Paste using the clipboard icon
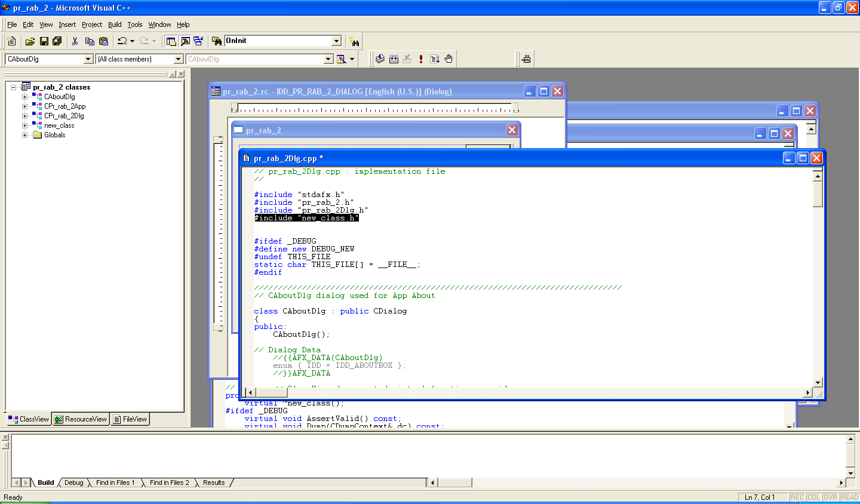The height and width of the screenshot is (504, 860). (103, 41)
